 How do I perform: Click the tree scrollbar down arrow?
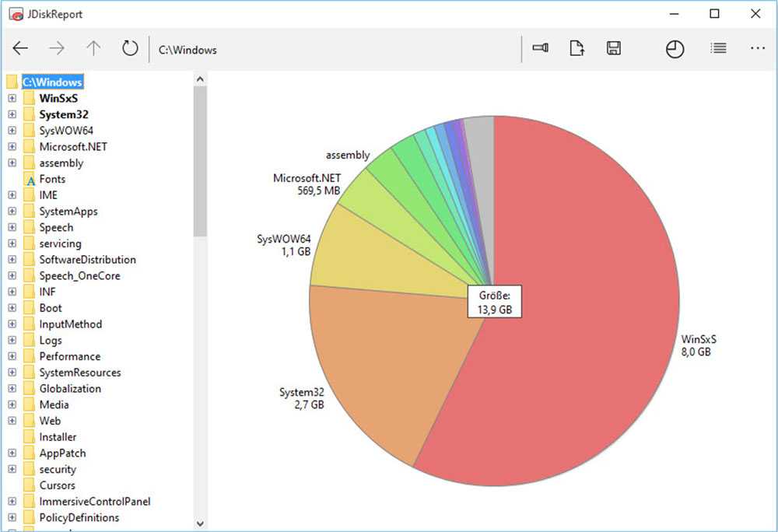click(200, 524)
